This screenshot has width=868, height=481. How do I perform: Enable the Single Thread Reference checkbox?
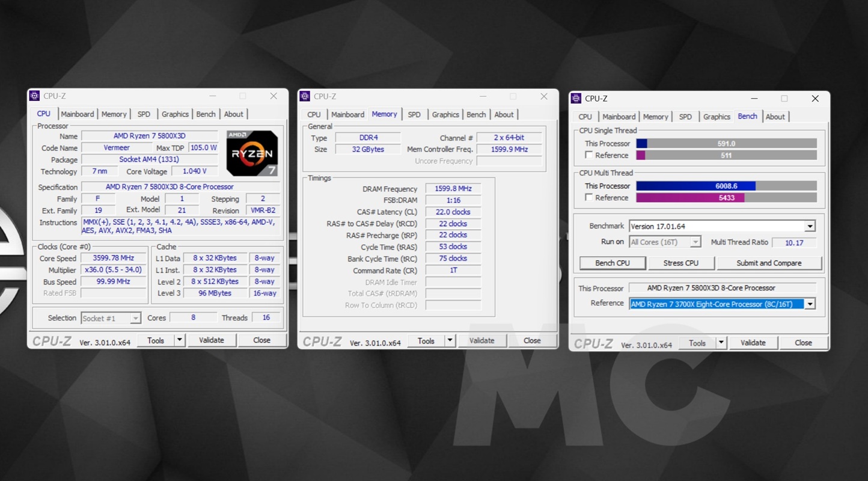[589, 155]
